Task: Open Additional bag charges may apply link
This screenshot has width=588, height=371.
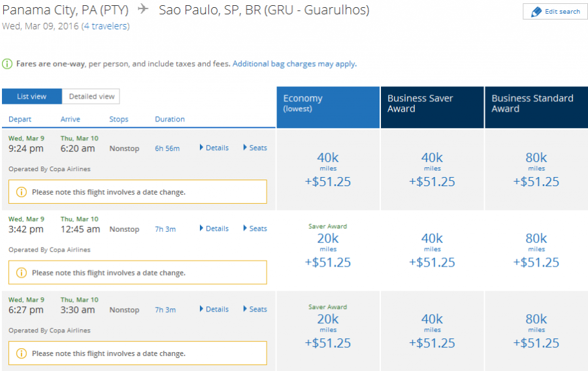Action: tap(294, 64)
